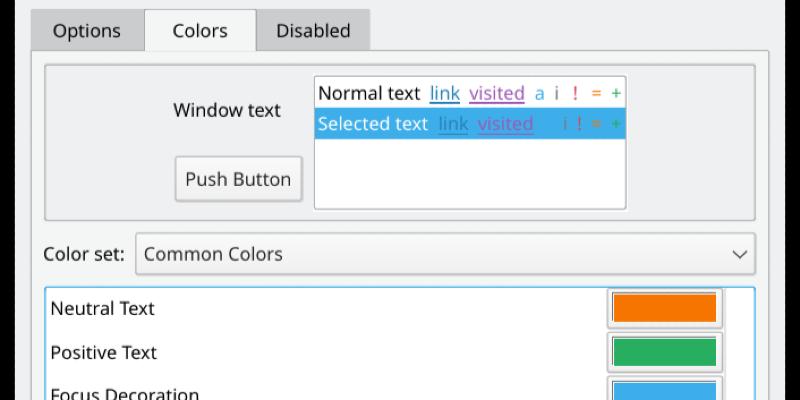Click the orange equals symbol in Normal text row
The height and width of the screenshot is (400, 800).
[x=596, y=94]
